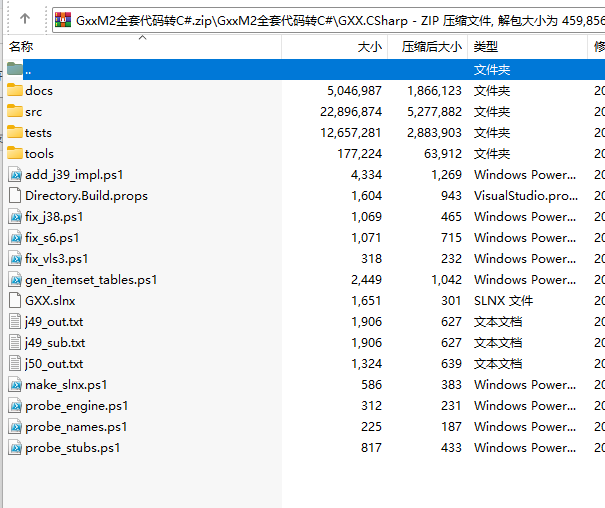Image resolution: width=605 pixels, height=508 pixels.
Task: Click type 'SLNX 文件' in GXX.slnx row
Action: pyautogui.click(x=503, y=301)
